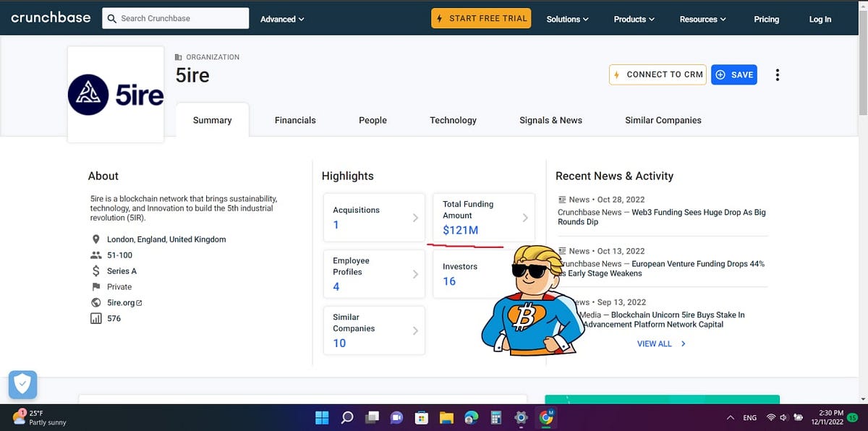Viewport: 868px width, 431px height.
Task: Click the taskbar search magnifier icon
Action: pos(347,417)
